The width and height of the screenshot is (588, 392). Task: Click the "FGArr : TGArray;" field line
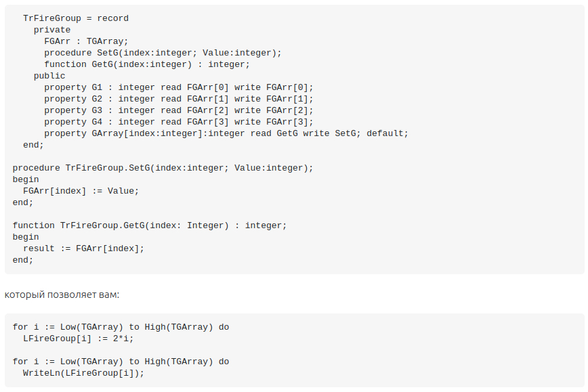tap(86, 41)
